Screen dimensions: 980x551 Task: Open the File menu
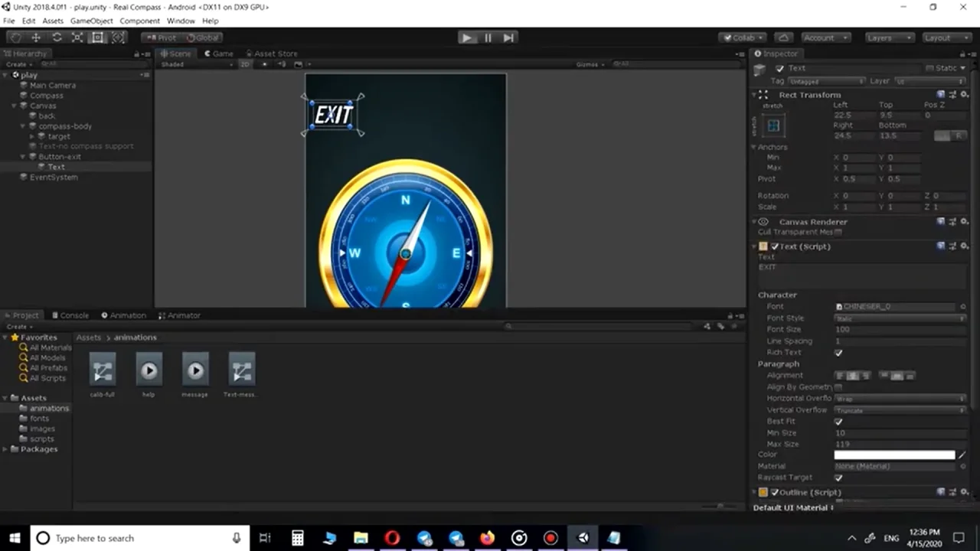click(9, 21)
